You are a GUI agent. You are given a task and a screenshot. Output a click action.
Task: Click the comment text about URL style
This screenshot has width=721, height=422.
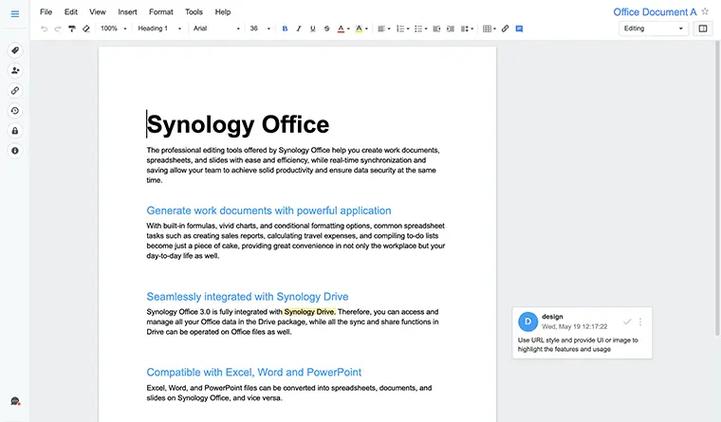tap(578, 345)
